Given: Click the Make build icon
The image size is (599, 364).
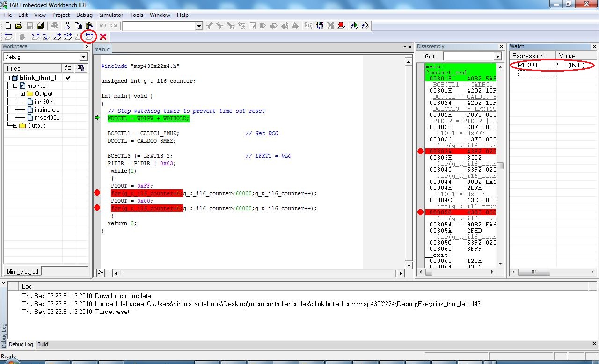Looking at the screenshot, I should pyautogui.click(x=320, y=26).
